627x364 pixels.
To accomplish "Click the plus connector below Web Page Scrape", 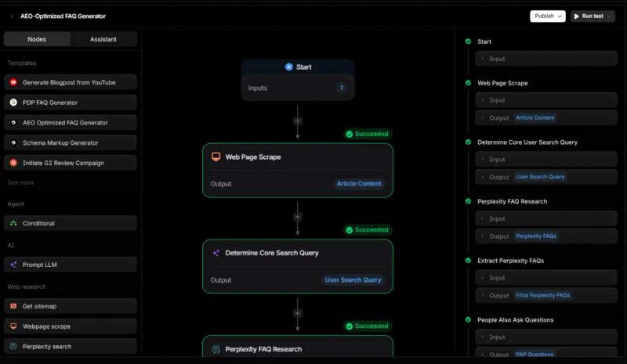I will (x=298, y=218).
